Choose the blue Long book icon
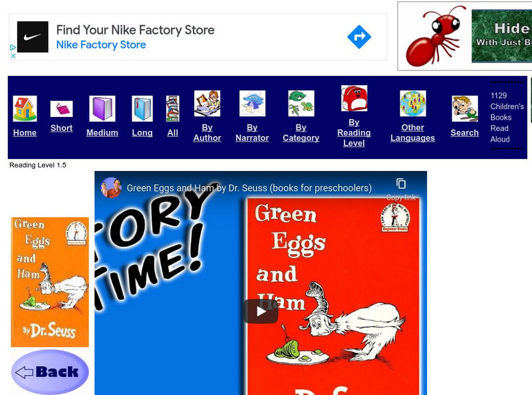 coord(142,108)
